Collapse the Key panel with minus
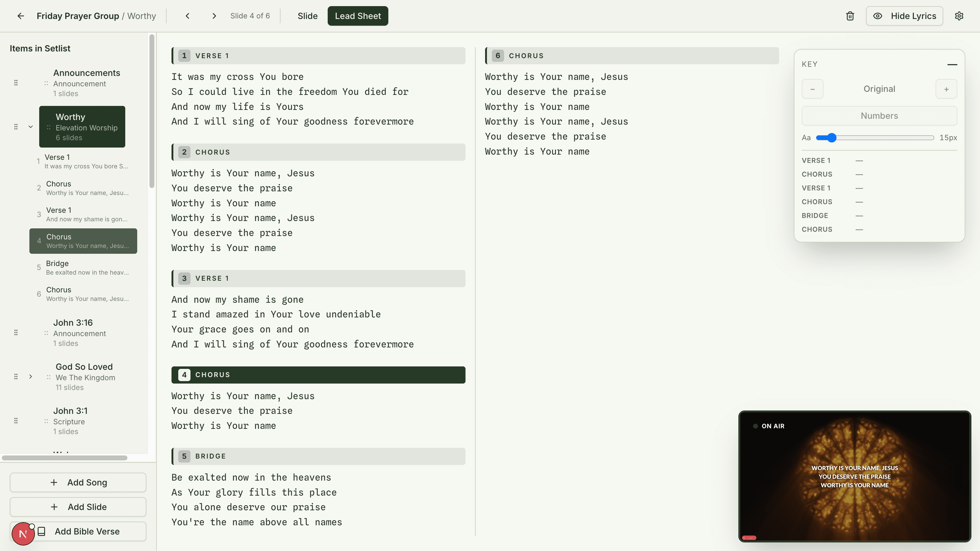 (952, 64)
